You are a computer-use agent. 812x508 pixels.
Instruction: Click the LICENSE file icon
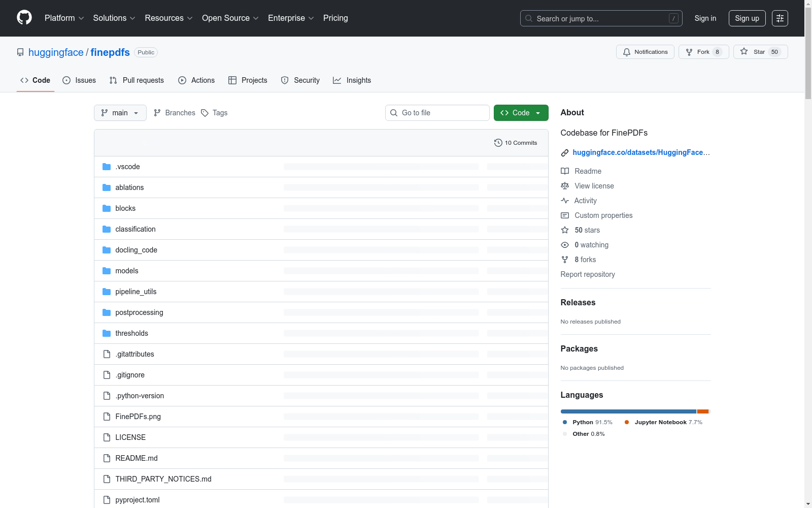pos(107,437)
